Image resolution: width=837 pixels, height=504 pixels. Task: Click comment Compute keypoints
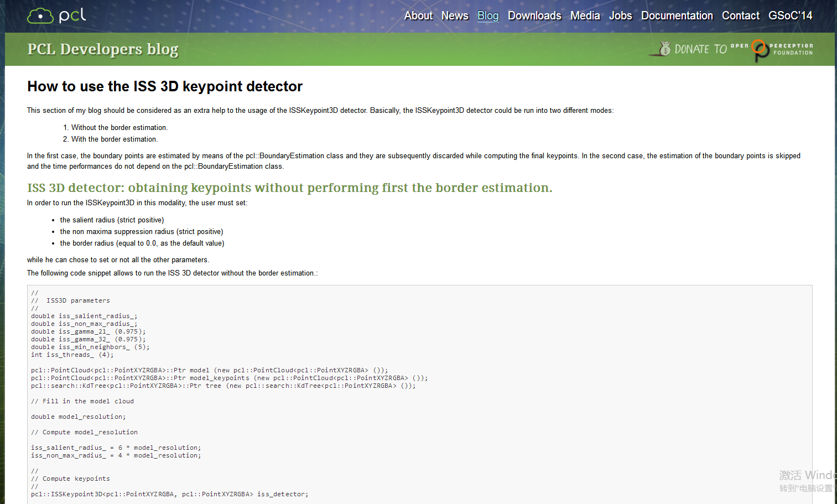[70, 479]
